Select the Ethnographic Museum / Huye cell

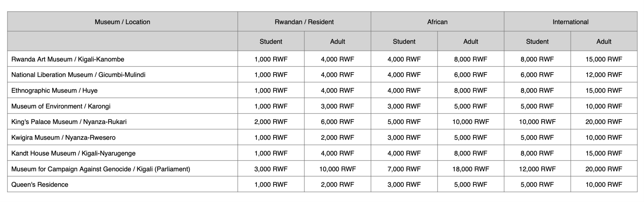pos(123,90)
